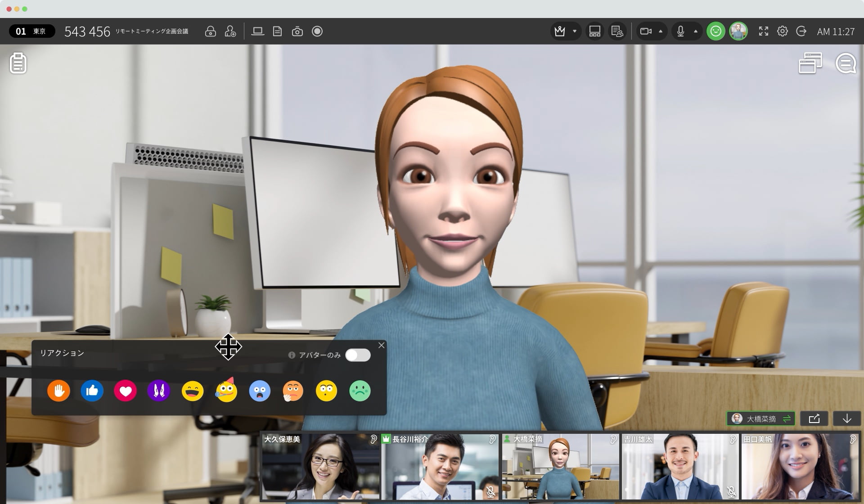
Task: Leave the meeting via exit icon
Action: click(x=801, y=31)
